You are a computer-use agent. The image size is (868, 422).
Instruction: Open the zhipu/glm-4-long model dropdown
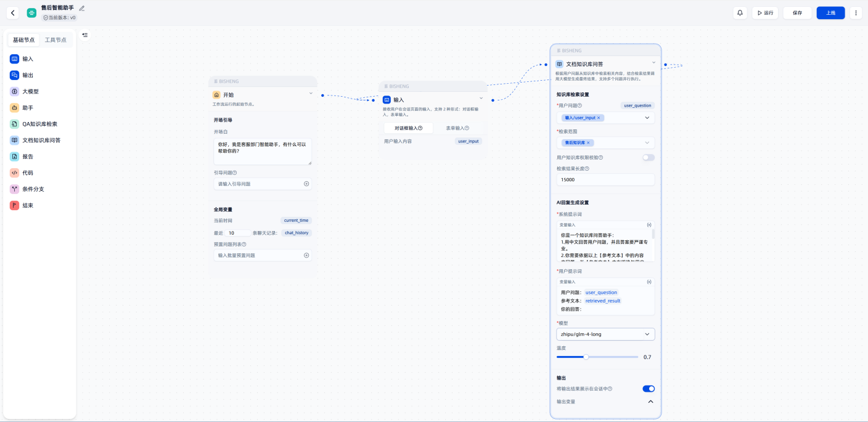(x=605, y=334)
